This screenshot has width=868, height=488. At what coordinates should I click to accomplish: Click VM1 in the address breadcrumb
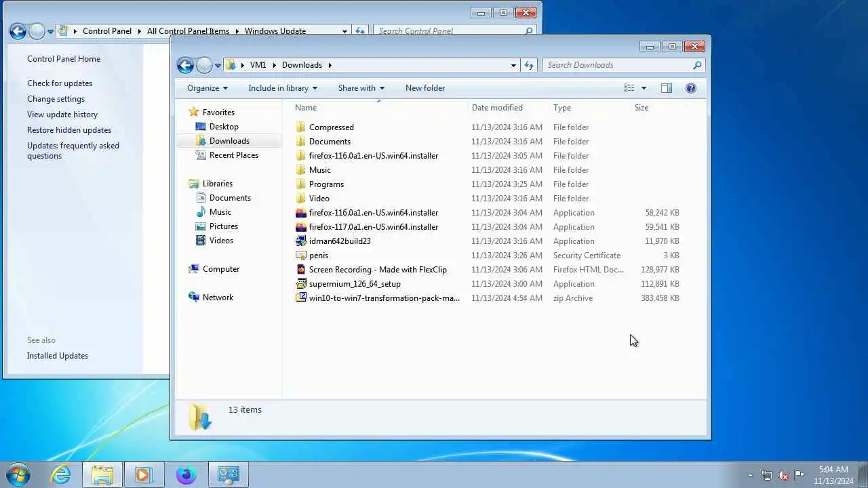click(x=258, y=65)
